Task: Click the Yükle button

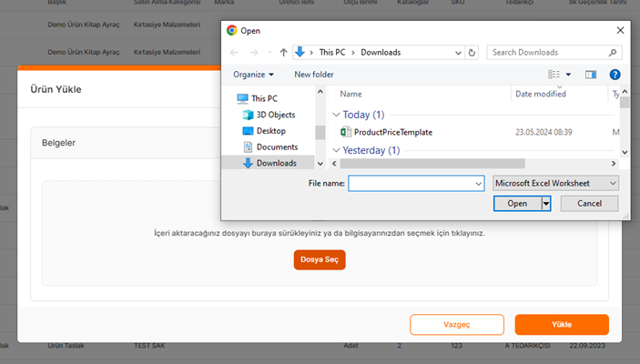Action: coord(562,325)
